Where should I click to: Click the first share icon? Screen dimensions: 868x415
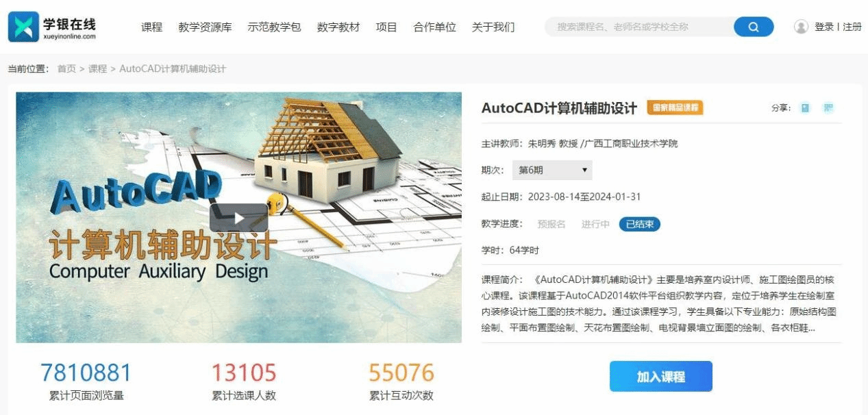[806, 108]
